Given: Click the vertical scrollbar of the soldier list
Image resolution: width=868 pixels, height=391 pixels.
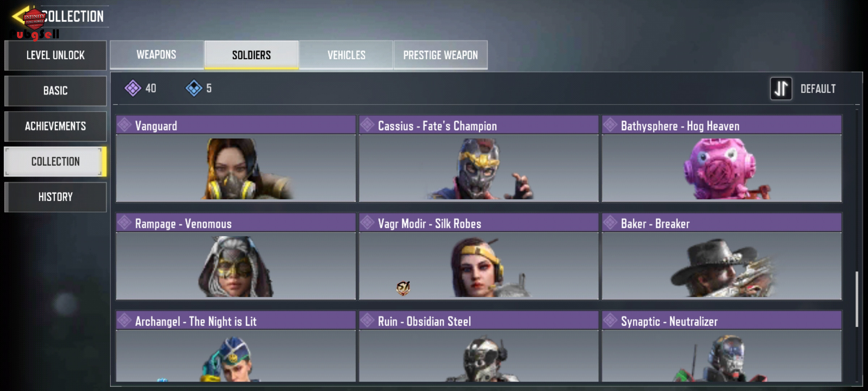Looking at the screenshot, I should point(856,299).
